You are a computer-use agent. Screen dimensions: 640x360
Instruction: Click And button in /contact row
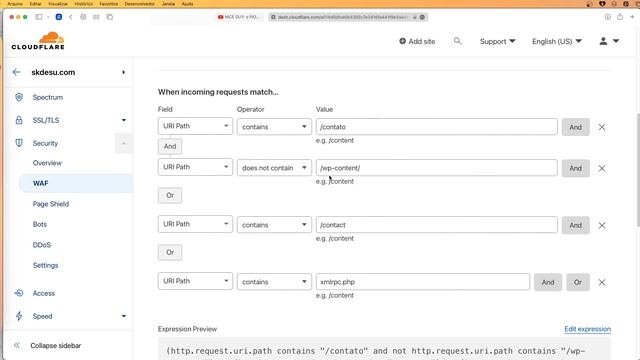click(x=576, y=225)
